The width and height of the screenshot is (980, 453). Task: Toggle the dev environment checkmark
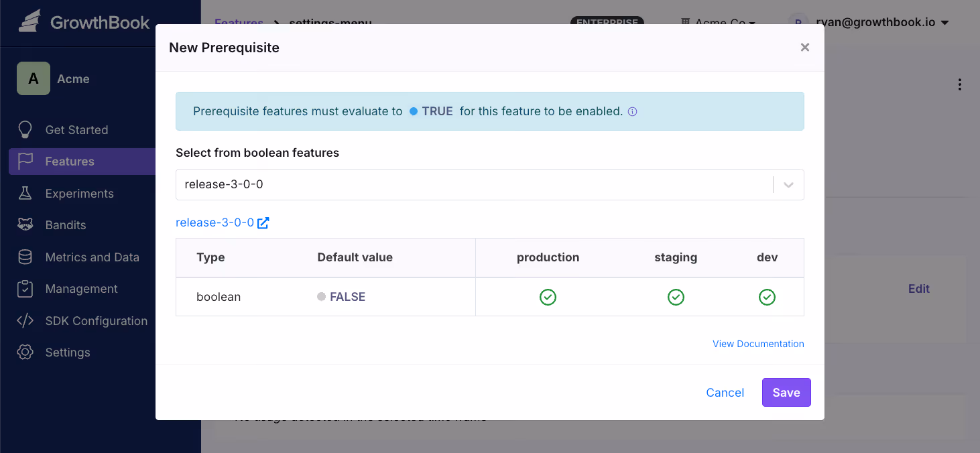[767, 297]
